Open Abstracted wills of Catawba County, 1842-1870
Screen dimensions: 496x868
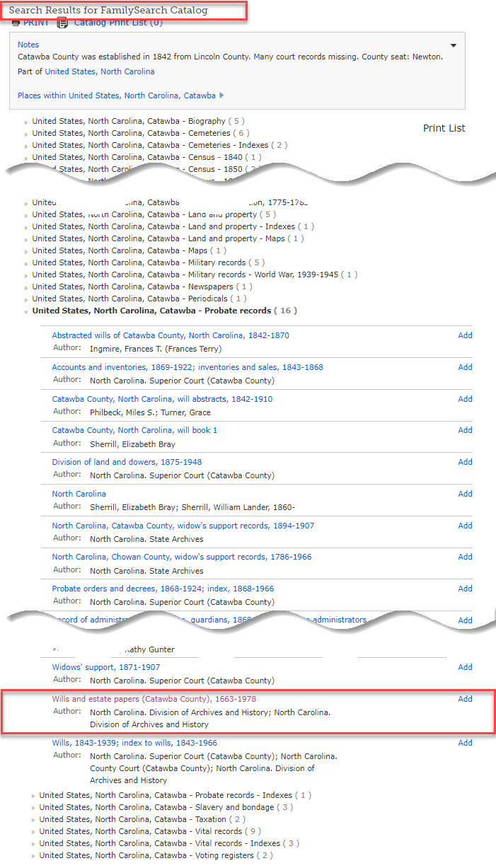[171, 335]
